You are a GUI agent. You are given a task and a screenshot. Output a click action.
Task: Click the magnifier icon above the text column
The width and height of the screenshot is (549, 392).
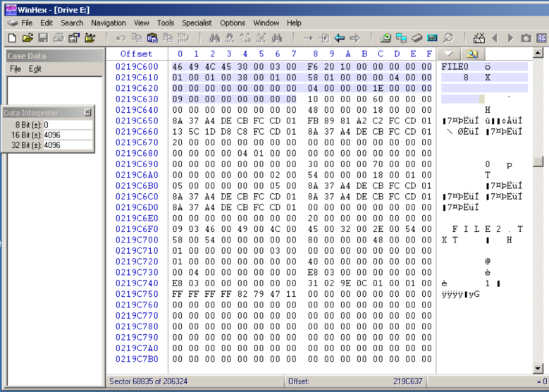(x=471, y=54)
